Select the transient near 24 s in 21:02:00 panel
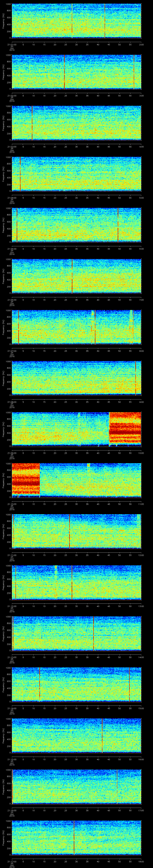153x868 pixels. tap(64, 72)
